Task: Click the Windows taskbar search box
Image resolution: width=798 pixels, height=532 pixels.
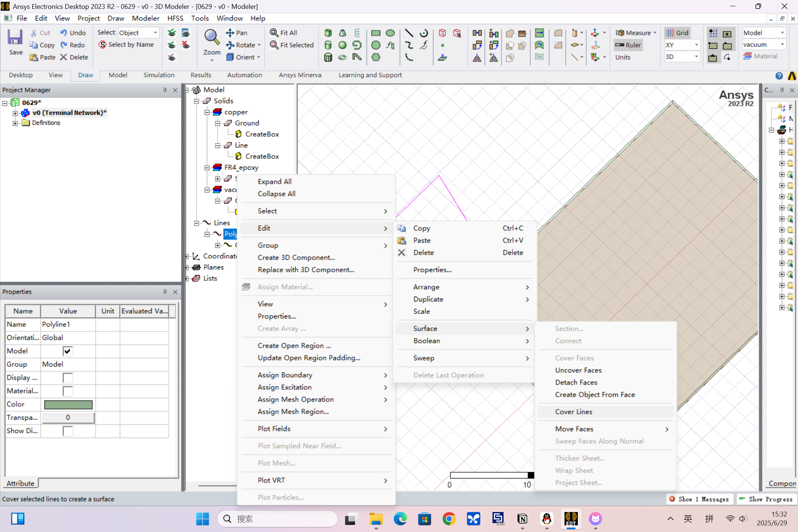Action: tap(278, 519)
